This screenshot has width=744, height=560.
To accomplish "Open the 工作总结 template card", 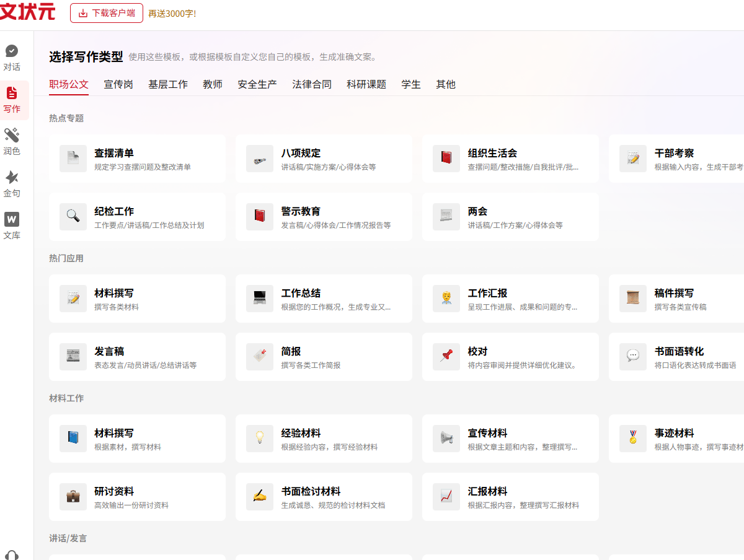I will (324, 299).
